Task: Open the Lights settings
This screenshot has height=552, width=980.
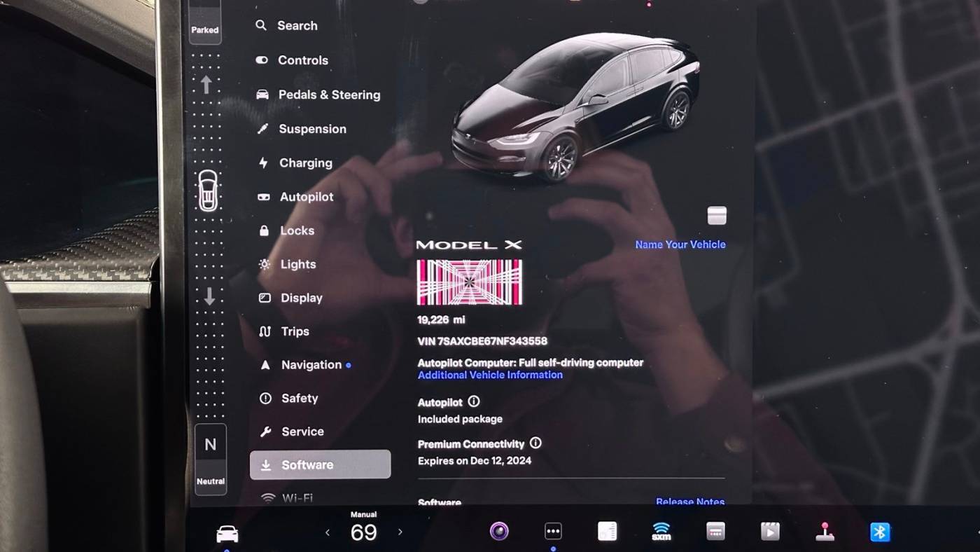Action: tap(288, 264)
